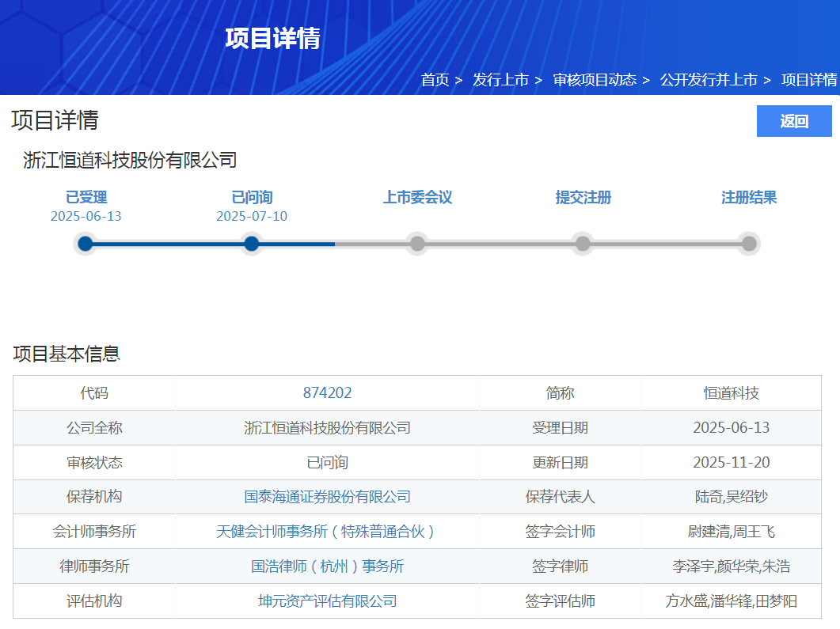Click the 已问询 timeline node
The width and height of the screenshot is (840, 629).
tap(252, 244)
